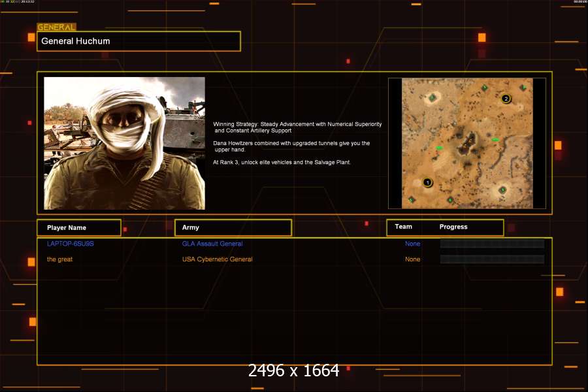Click the None team value for LAPTOP-6SU9S

coord(412,244)
